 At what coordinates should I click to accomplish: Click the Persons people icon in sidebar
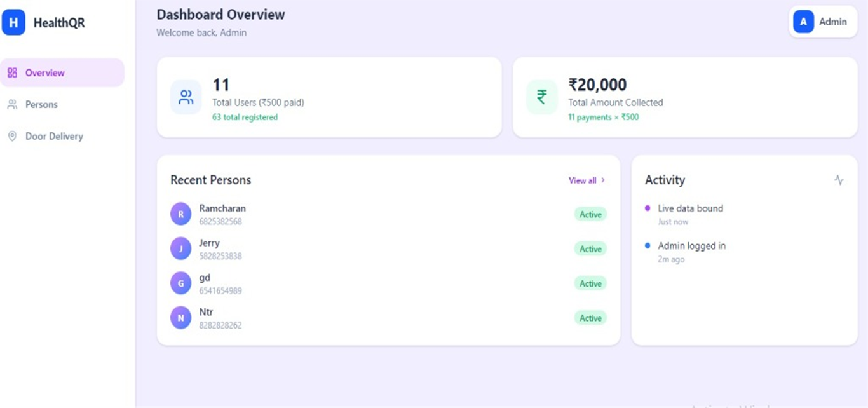[x=12, y=104]
